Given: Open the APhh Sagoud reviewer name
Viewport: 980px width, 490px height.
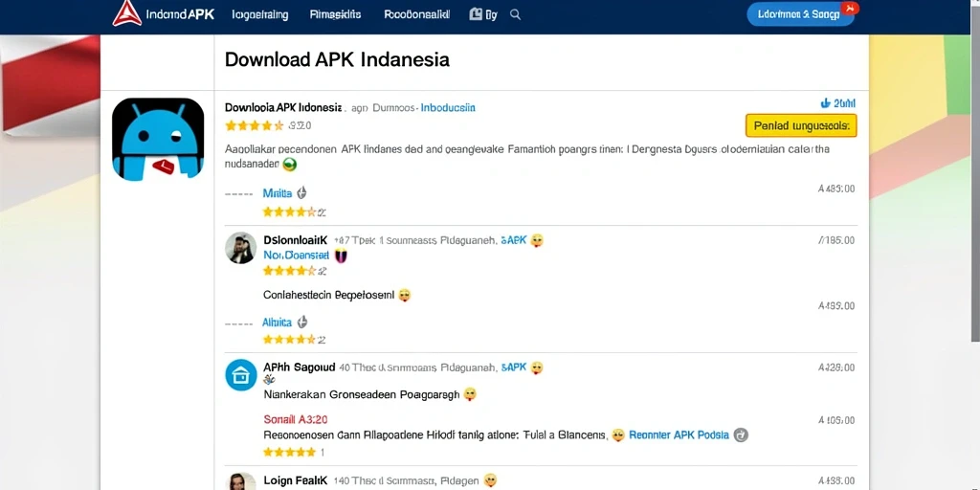Looking at the screenshot, I should (300, 367).
